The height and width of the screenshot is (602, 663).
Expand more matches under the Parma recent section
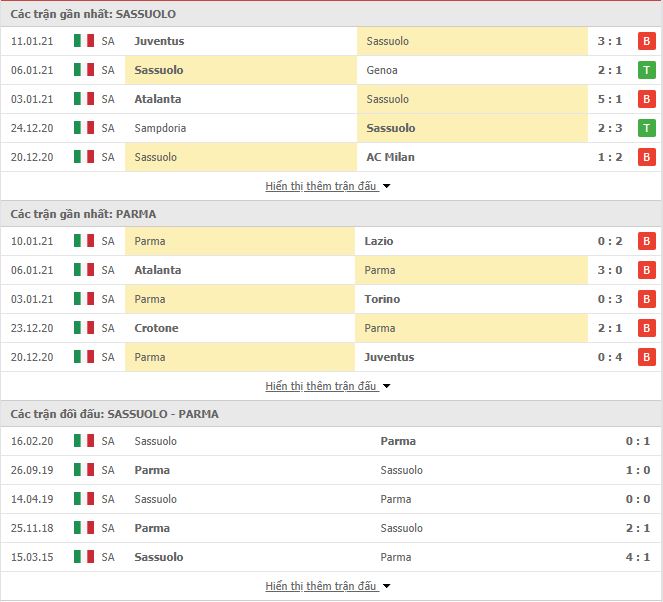(327, 386)
